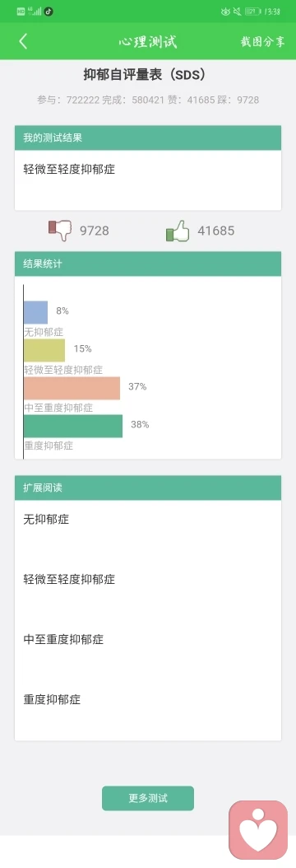The image size is (296, 868).
Task: Tap the green 38% bar
Action: point(73,427)
